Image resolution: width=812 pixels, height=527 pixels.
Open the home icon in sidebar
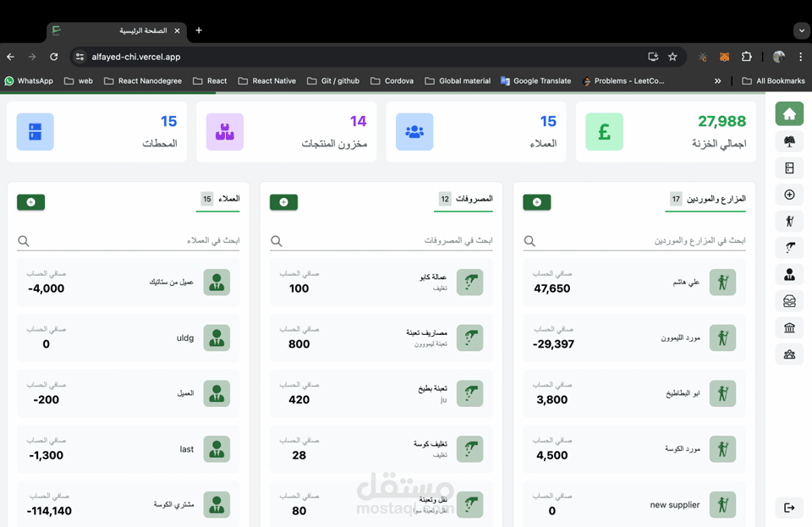tap(789, 114)
